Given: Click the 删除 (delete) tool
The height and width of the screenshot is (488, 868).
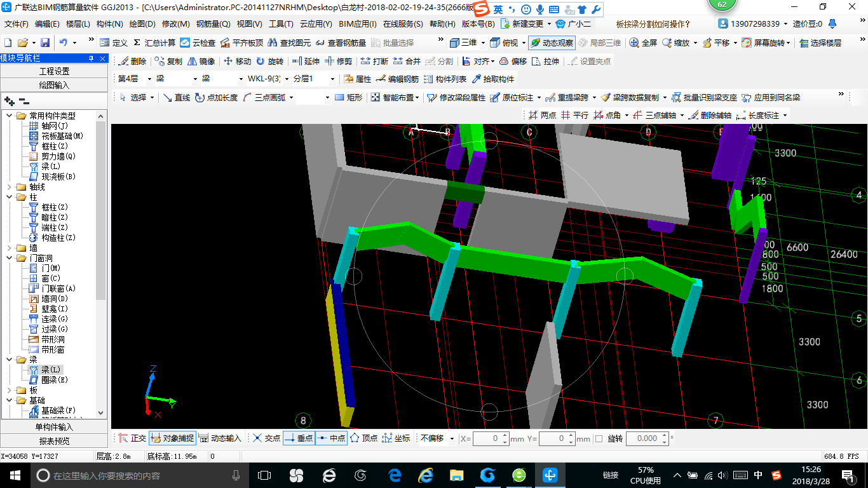Looking at the screenshot, I should pyautogui.click(x=133, y=62).
